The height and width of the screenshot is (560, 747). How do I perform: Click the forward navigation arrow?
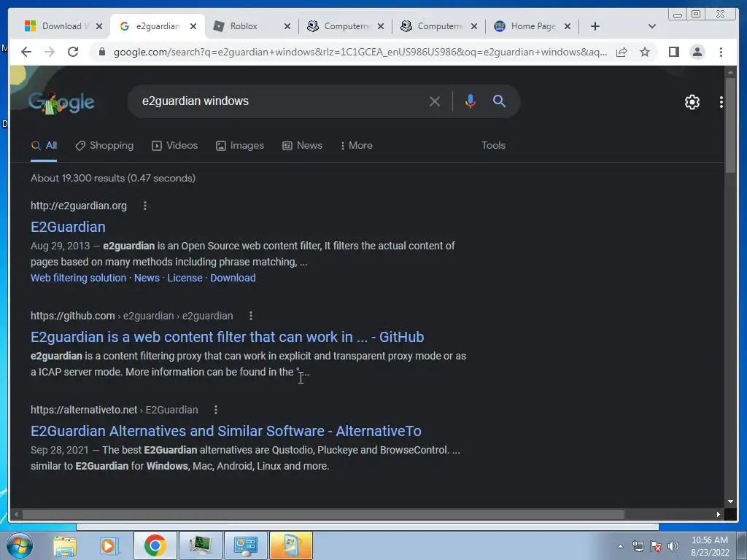50,52
